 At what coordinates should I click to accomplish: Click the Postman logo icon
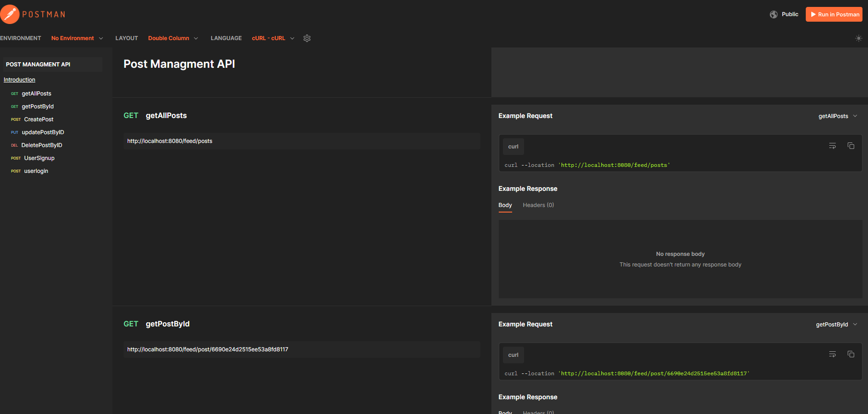point(10,14)
